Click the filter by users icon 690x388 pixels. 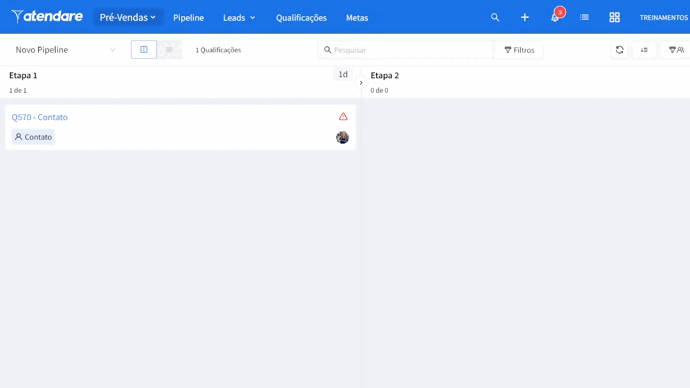[x=676, y=50]
